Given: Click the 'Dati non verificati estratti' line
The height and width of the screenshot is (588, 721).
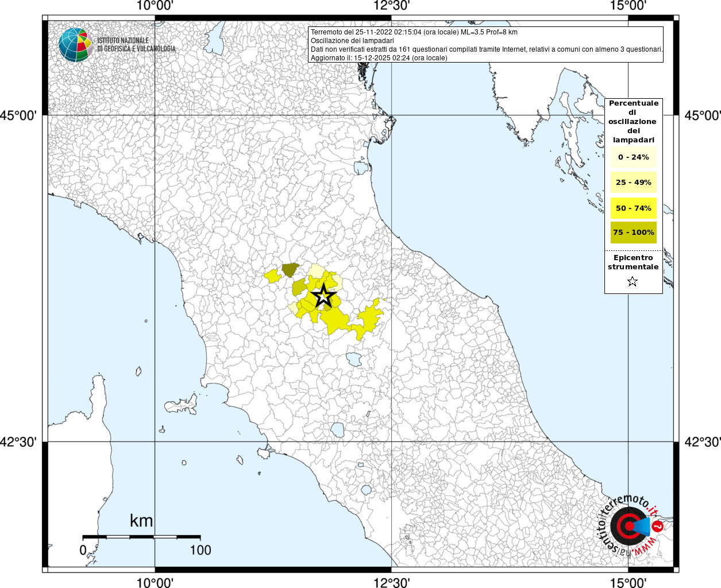Looking at the screenshot, I should (x=487, y=49).
